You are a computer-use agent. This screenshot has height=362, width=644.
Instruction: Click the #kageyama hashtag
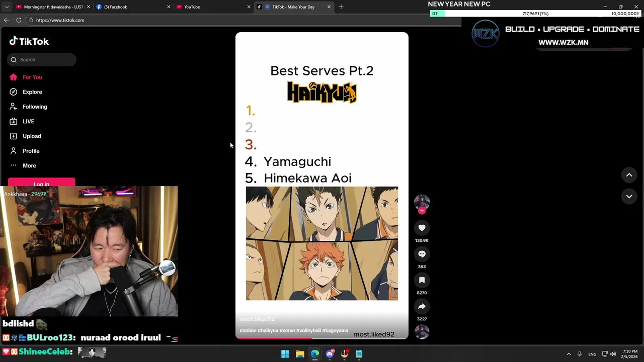335,331
